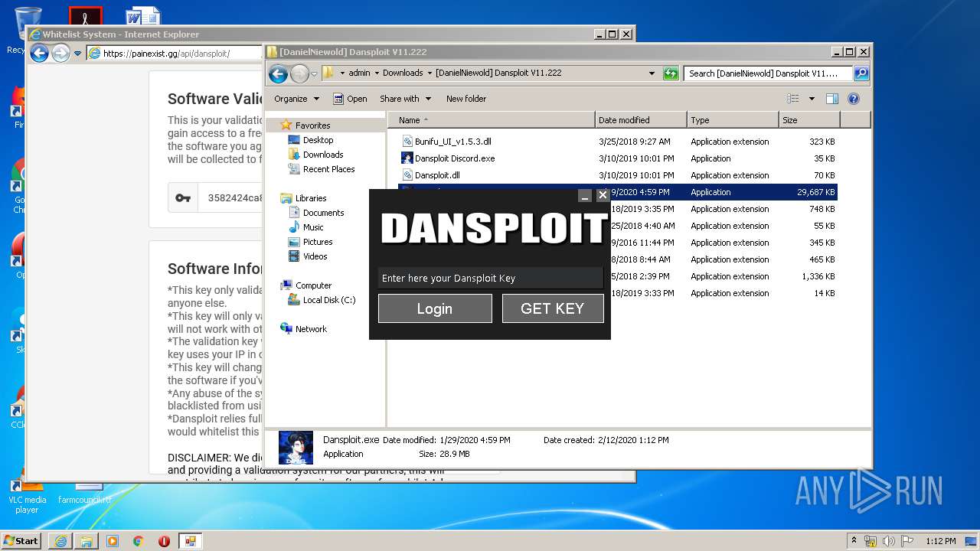Screen dimensions: 980x551
Task: Expand the breadcrumb arrow before admin
Action: click(x=342, y=73)
